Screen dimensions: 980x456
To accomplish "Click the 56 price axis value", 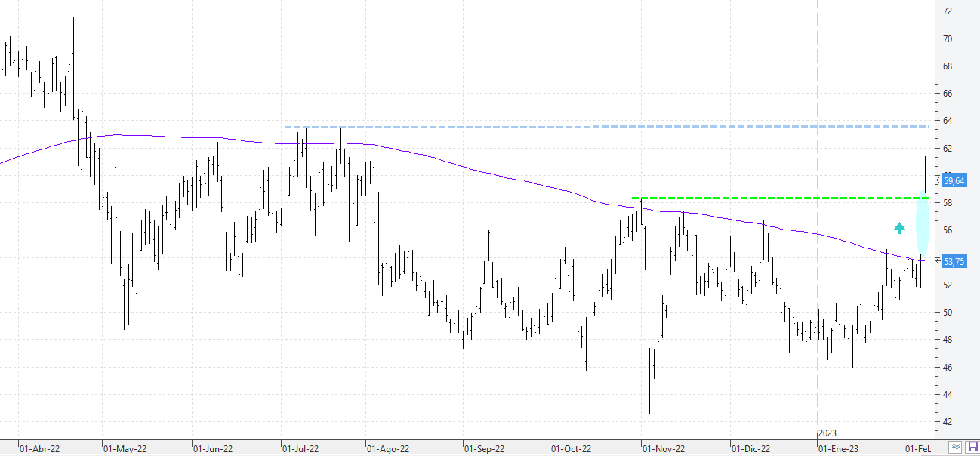I will 947,230.
